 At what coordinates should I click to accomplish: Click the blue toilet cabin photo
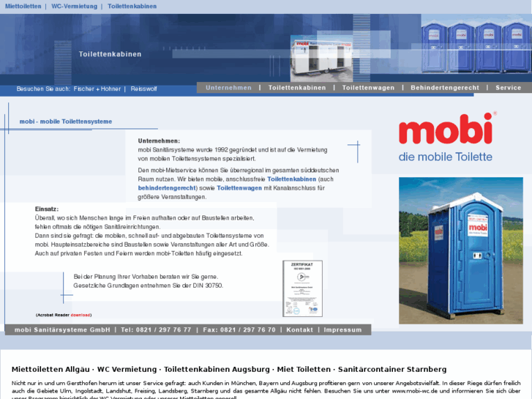[461, 250]
